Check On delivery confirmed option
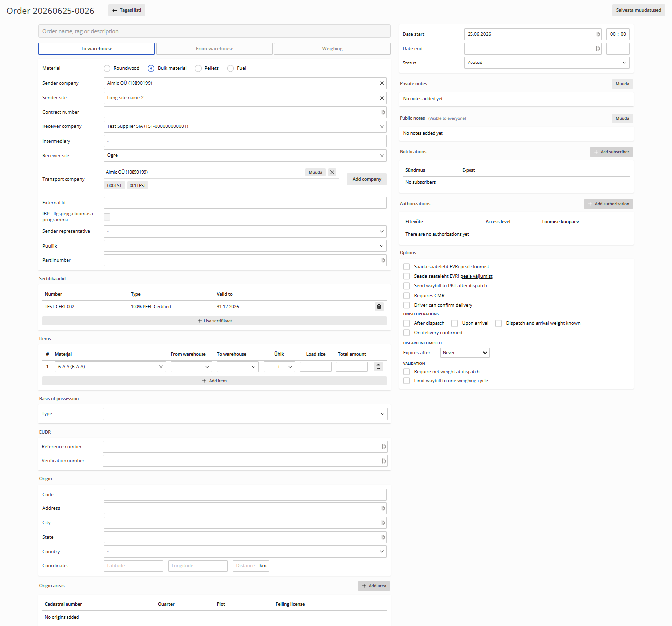Screen dimensions: 672x626 [406, 333]
